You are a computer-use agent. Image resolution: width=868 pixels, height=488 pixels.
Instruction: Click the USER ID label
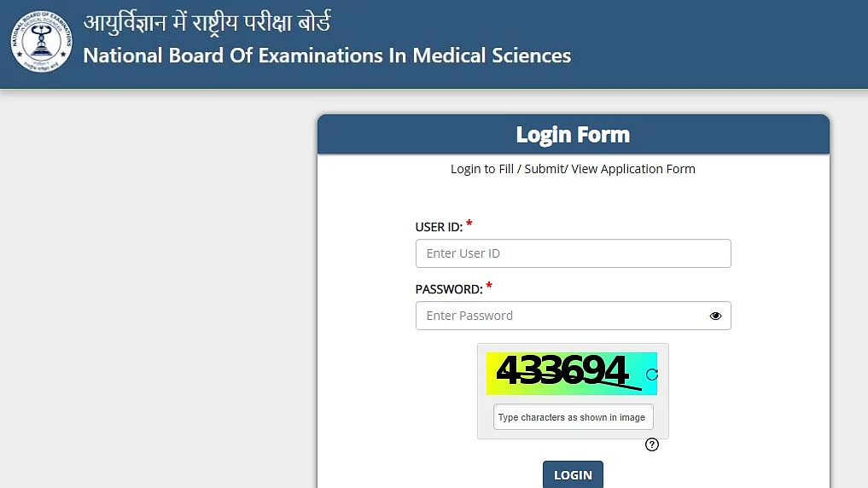click(x=439, y=227)
